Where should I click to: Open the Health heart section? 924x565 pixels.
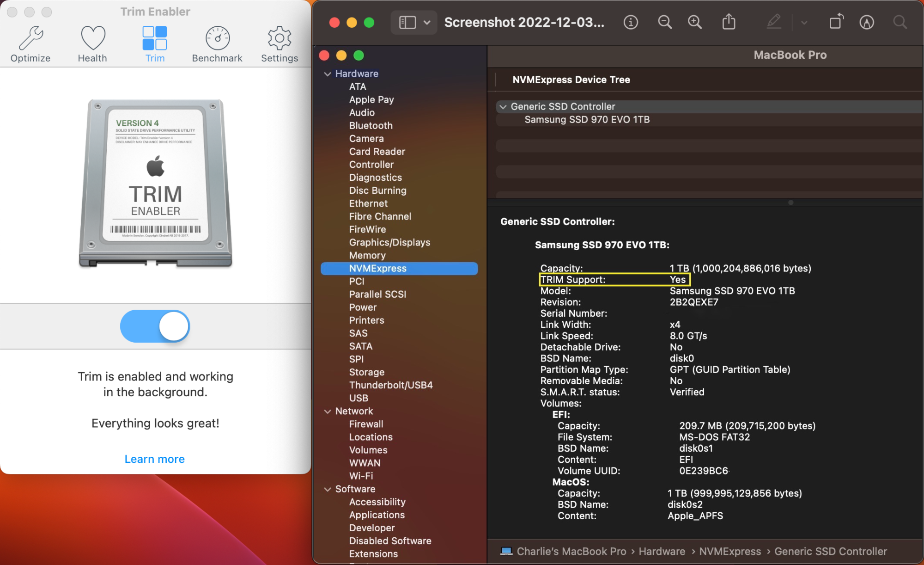[x=92, y=43]
